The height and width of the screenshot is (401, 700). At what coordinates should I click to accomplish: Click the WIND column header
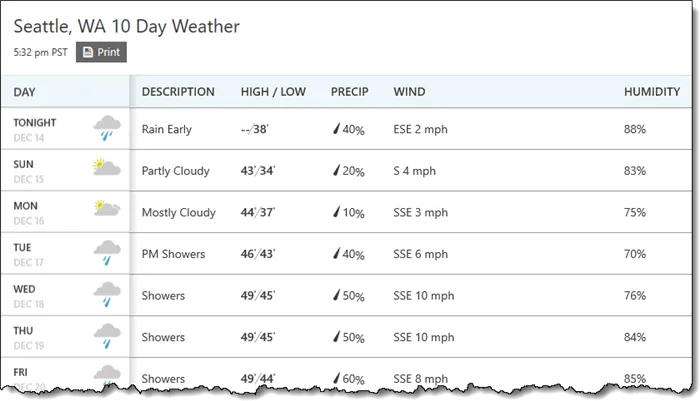[x=409, y=92]
